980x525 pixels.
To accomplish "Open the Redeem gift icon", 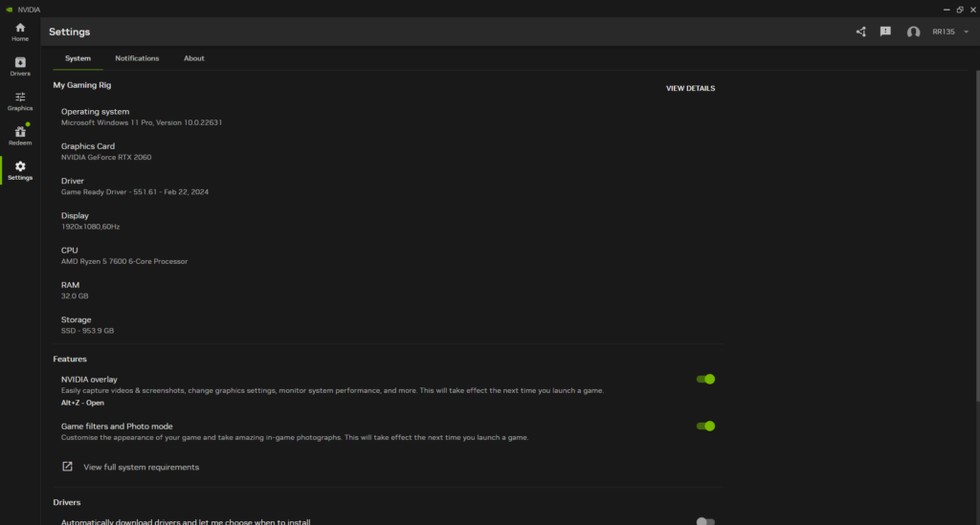I will coord(20,135).
